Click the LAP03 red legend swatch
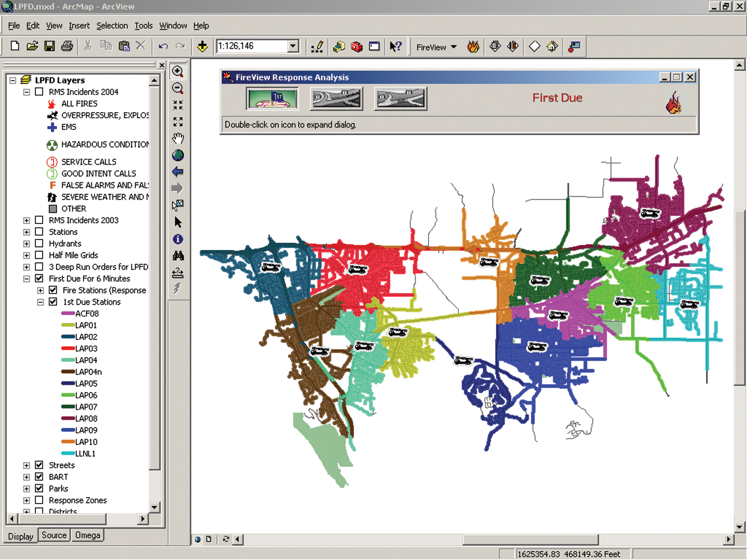The image size is (747, 560). coord(68,348)
